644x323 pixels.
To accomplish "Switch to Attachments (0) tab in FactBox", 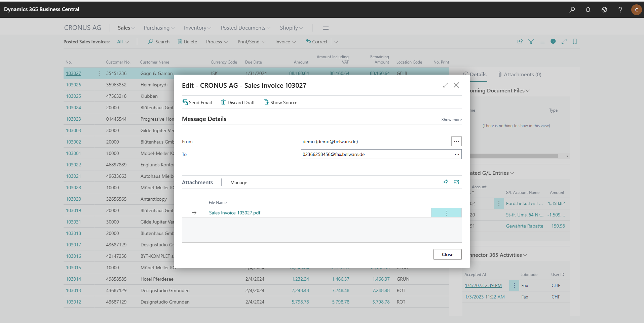I will pos(520,75).
